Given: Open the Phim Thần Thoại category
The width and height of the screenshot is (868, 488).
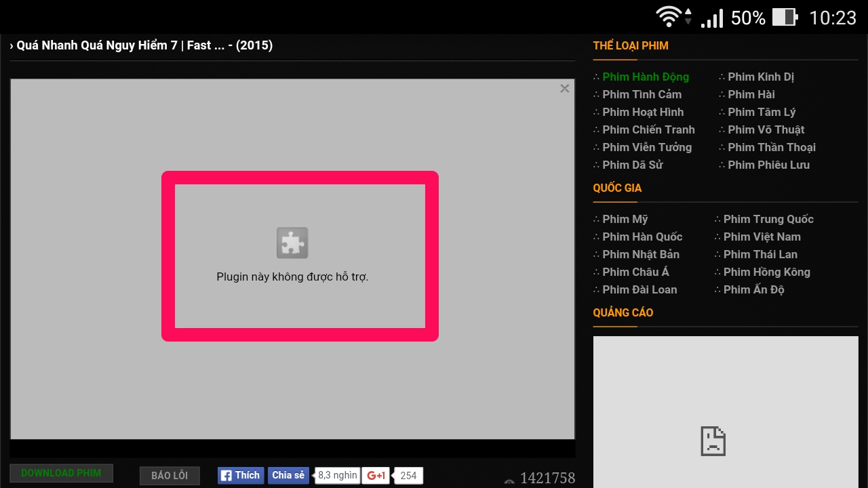Looking at the screenshot, I should (772, 147).
